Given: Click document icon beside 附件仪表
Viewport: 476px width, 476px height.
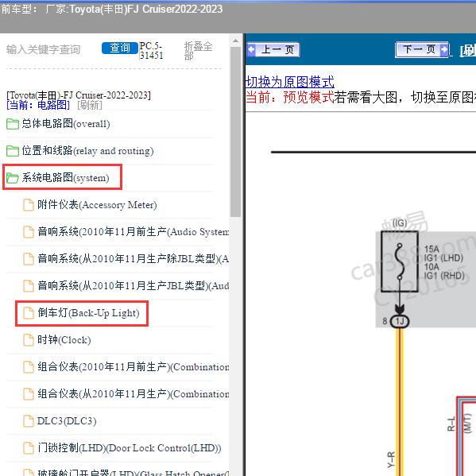Looking at the screenshot, I should tap(29, 205).
